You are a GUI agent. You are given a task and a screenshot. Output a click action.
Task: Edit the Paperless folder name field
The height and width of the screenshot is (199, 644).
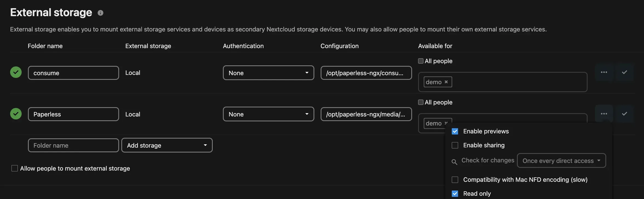(73, 114)
